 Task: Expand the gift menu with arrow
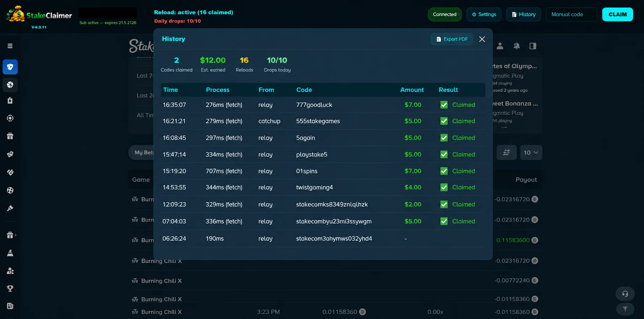pos(11,235)
